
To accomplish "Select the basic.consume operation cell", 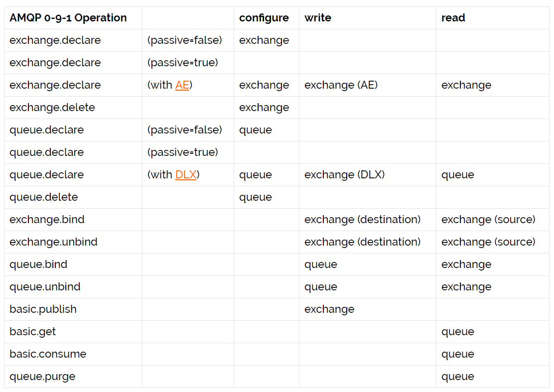I will [x=48, y=354].
